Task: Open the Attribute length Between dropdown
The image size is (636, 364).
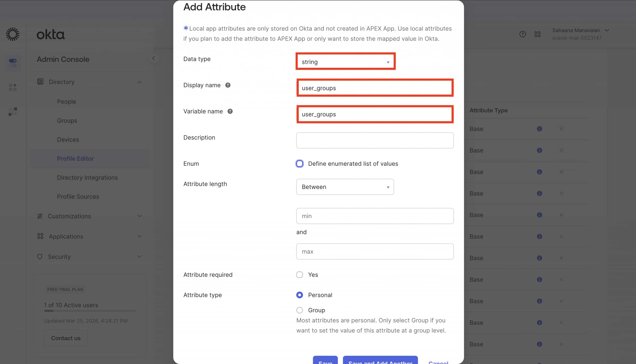Action: [x=345, y=187]
